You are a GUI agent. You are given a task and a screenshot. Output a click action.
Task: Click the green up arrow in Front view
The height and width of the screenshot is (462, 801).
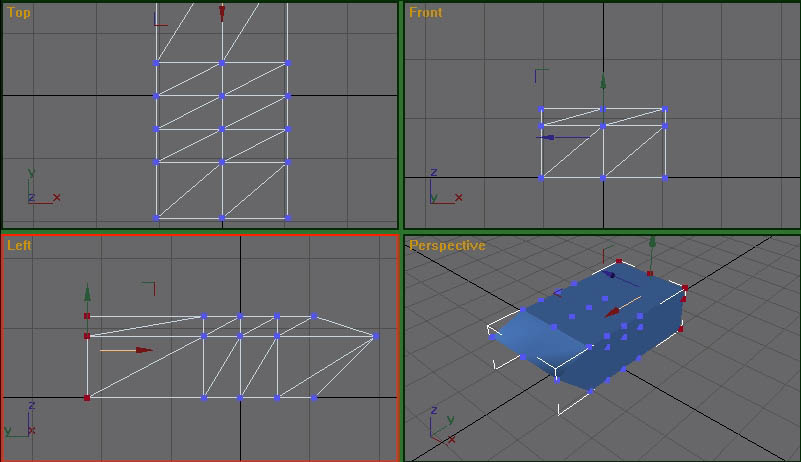click(603, 84)
